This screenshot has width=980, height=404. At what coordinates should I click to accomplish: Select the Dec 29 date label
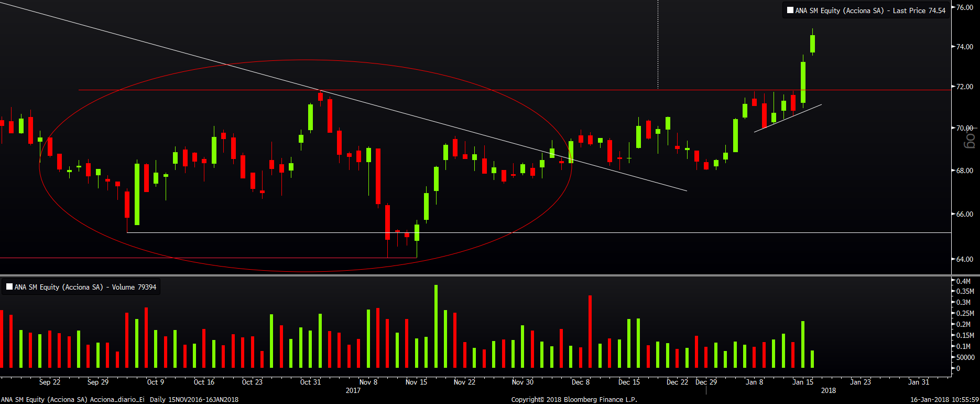(706, 382)
